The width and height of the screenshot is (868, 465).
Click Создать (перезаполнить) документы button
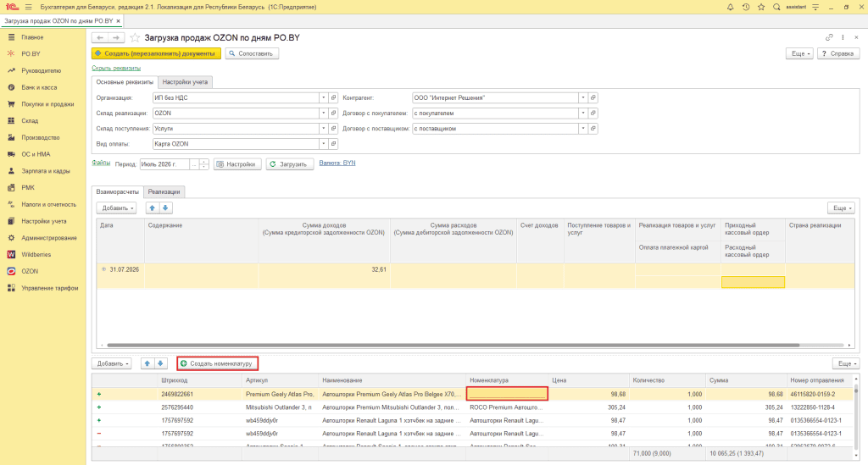click(156, 53)
